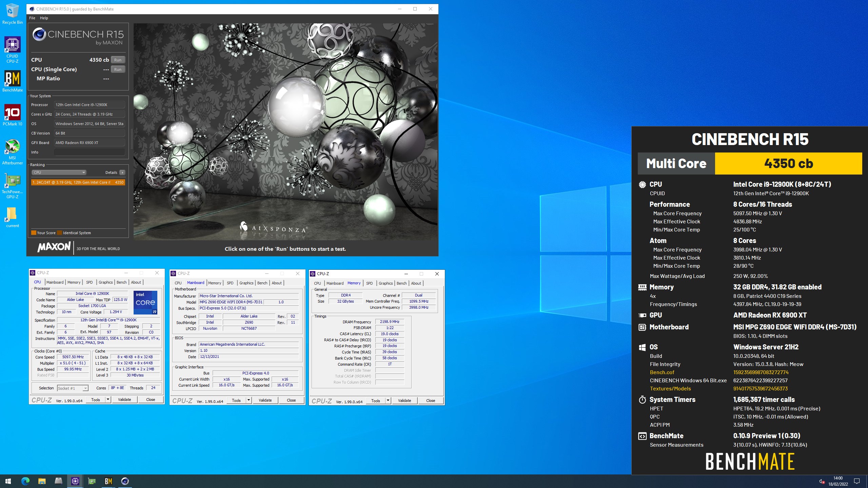868x488 pixels.
Task: Open About tab in the Memory CPU-Z window
Action: tap(416, 283)
